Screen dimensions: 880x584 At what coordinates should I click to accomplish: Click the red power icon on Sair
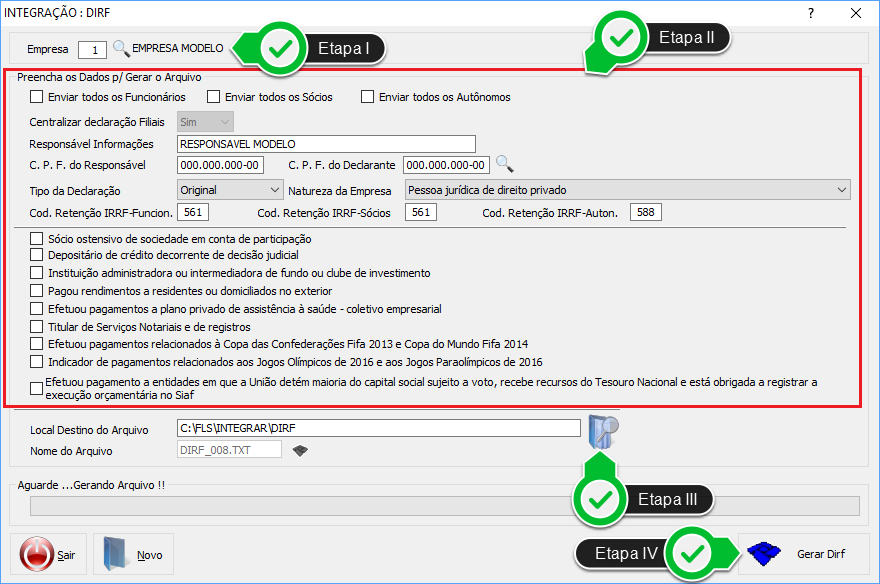pyautogui.click(x=37, y=554)
